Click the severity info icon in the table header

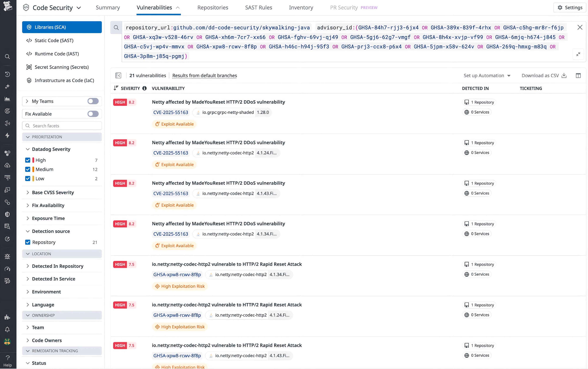(x=144, y=88)
